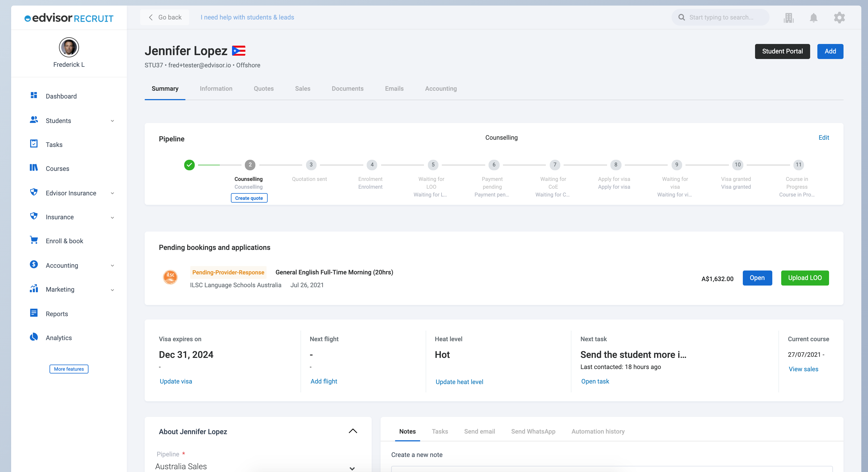Click the Accounting dollar icon
This screenshot has width=868, height=472.
tap(34, 265)
